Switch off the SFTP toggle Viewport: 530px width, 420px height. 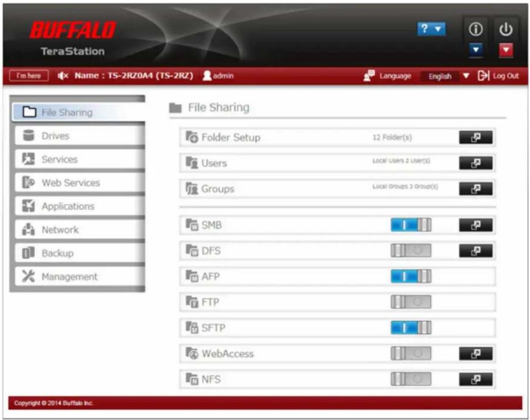coord(411,328)
